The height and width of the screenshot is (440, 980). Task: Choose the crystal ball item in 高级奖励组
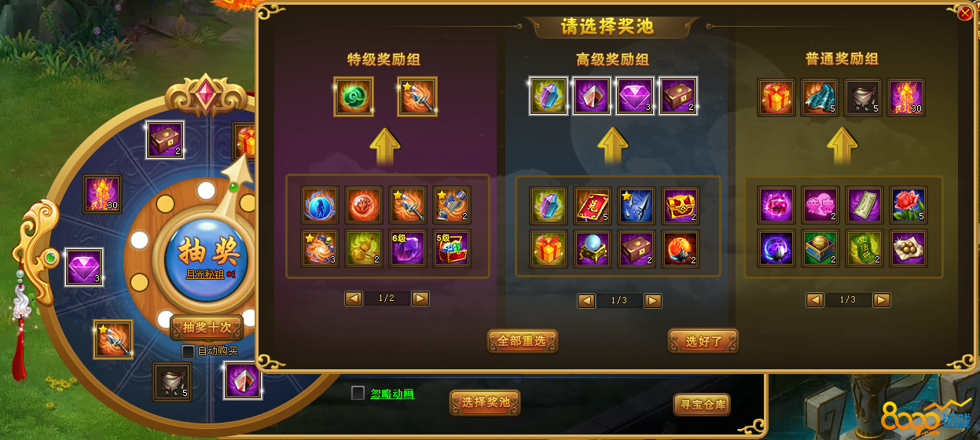click(x=593, y=248)
